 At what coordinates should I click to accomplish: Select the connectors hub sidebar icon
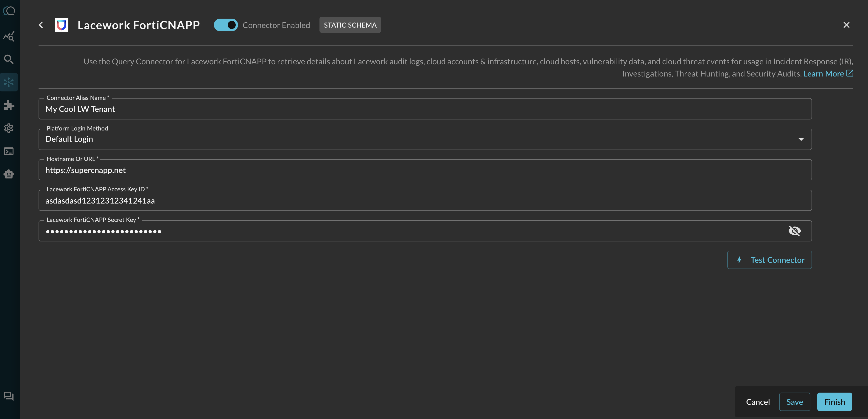(9, 82)
